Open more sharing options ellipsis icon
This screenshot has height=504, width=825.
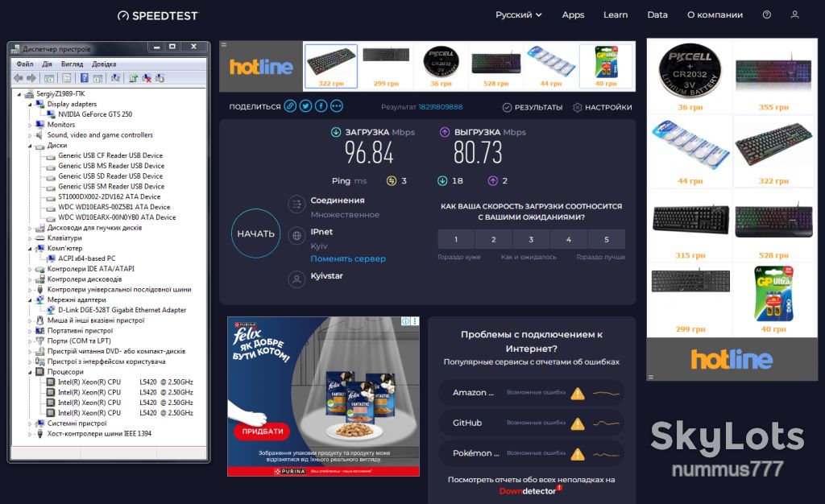click(337, 106)
